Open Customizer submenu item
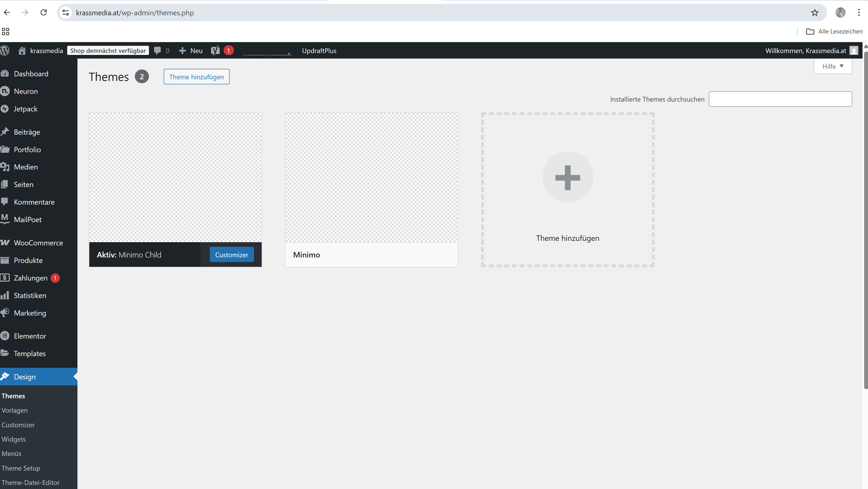868x489 pixels. (18, 425)
